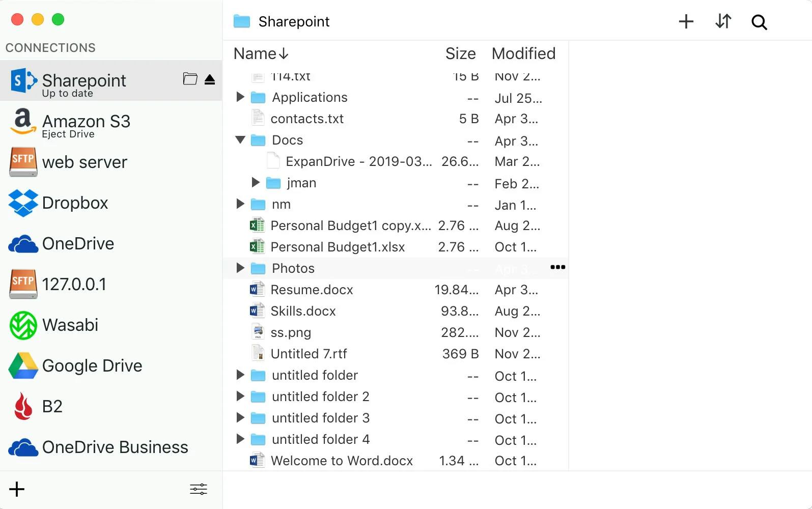Expand untitled folder 3
812x509 pixels.
(240, 417)
